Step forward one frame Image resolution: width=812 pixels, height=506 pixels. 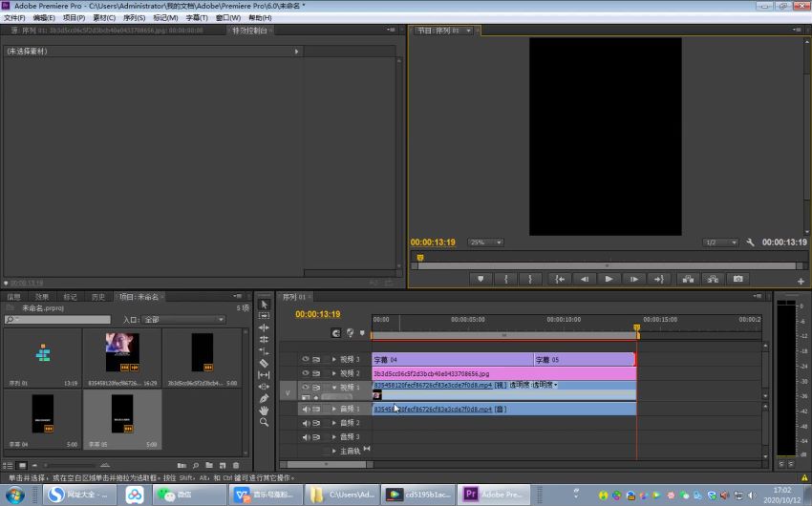click(634, 279)
